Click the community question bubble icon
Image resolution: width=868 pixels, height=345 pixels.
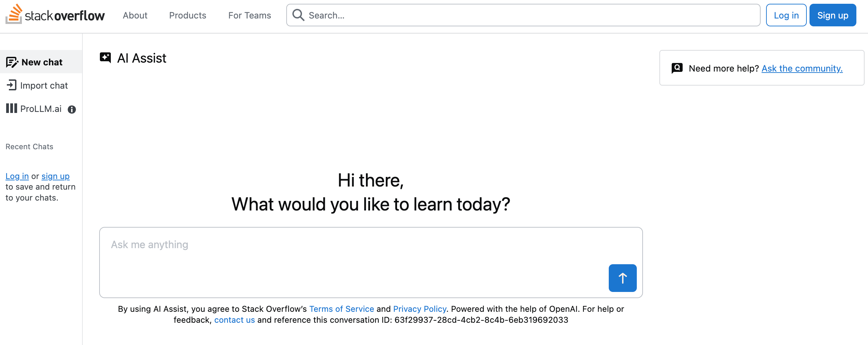677,68
